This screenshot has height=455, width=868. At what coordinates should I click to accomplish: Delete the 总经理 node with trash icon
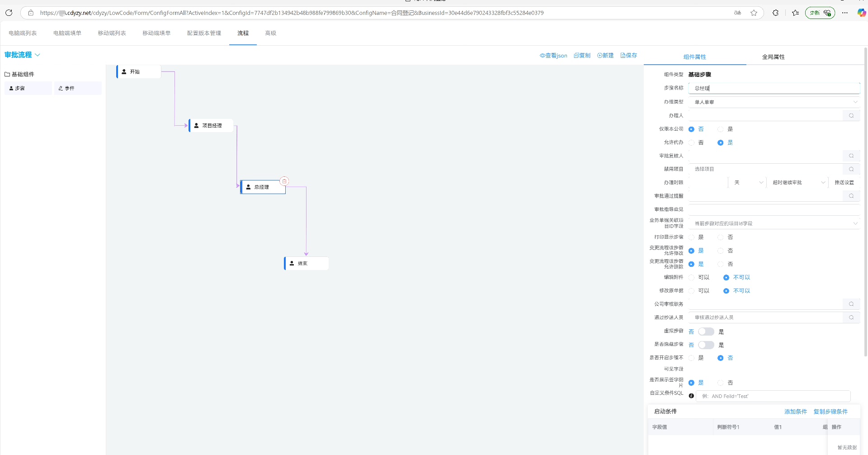[284, 181]
